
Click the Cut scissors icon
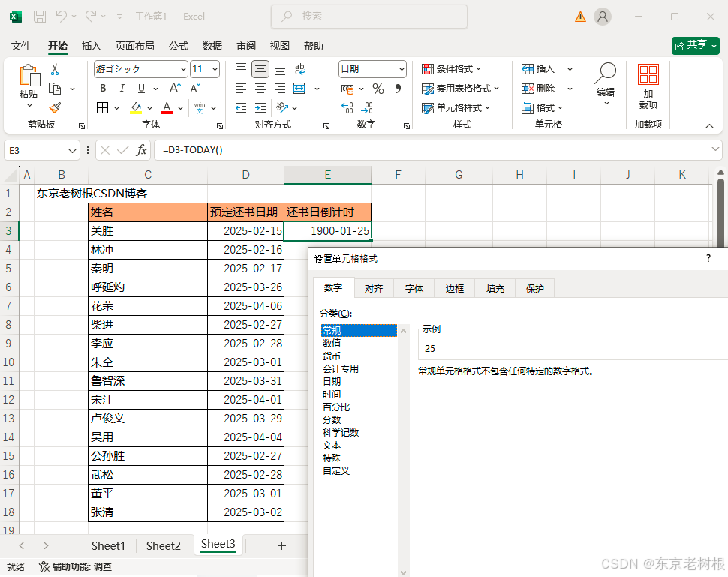tap(55, 69)
